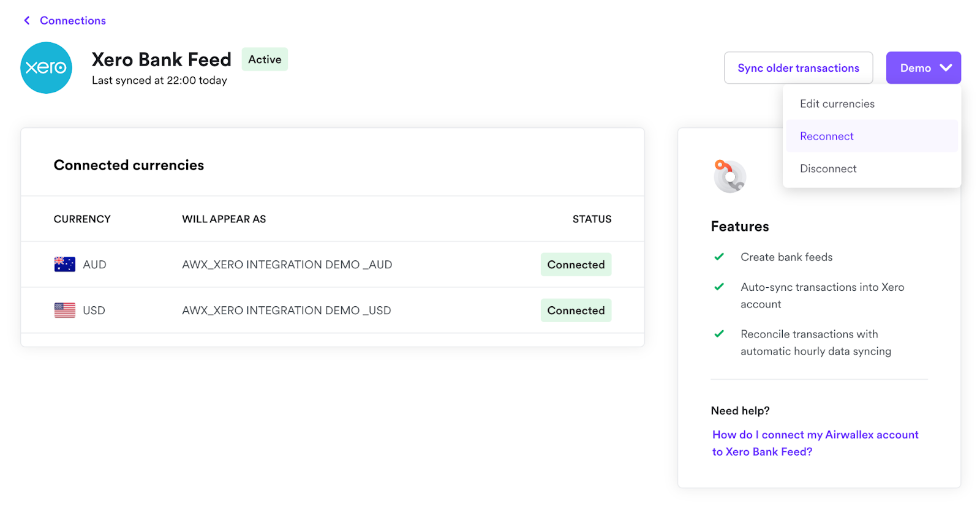
Task: Choose Edit currencies from the menu
Action: click(x=872, y=104)
